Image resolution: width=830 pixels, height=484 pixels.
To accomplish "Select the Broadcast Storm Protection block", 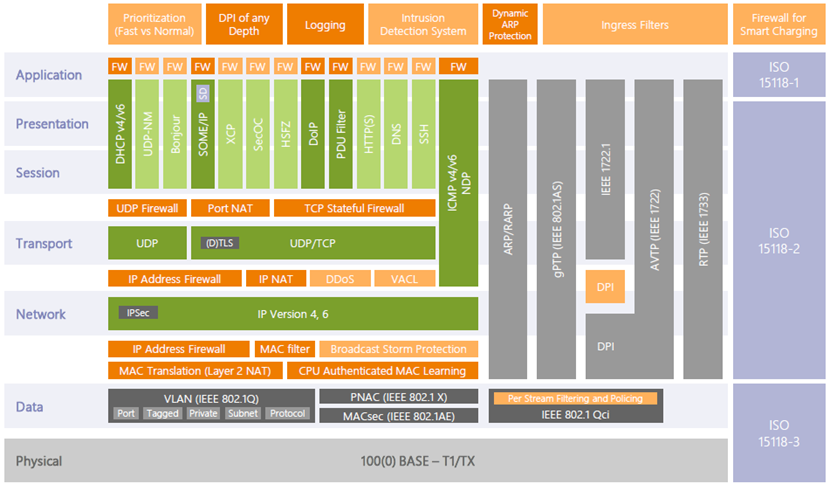I will coord(398,349).
